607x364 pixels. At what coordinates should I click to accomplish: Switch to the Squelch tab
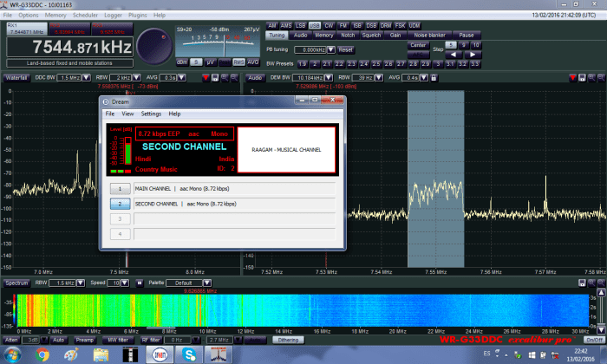pos(372,36)
